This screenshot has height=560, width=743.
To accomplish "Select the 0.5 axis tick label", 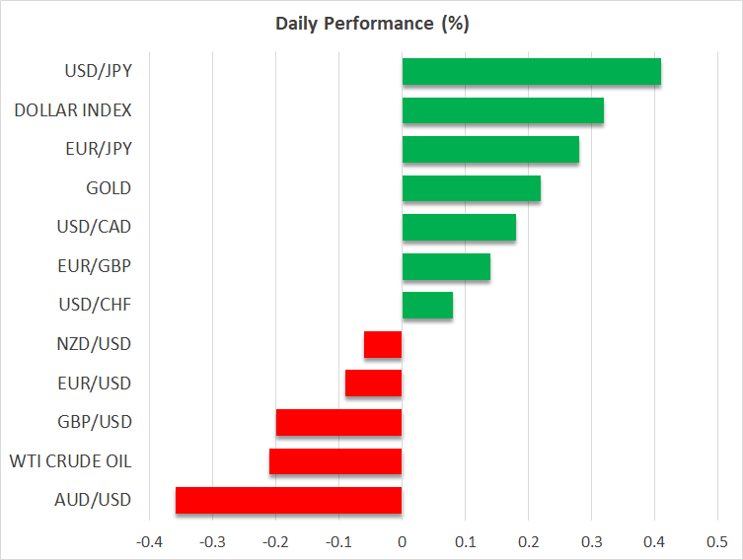I will 717,542.
